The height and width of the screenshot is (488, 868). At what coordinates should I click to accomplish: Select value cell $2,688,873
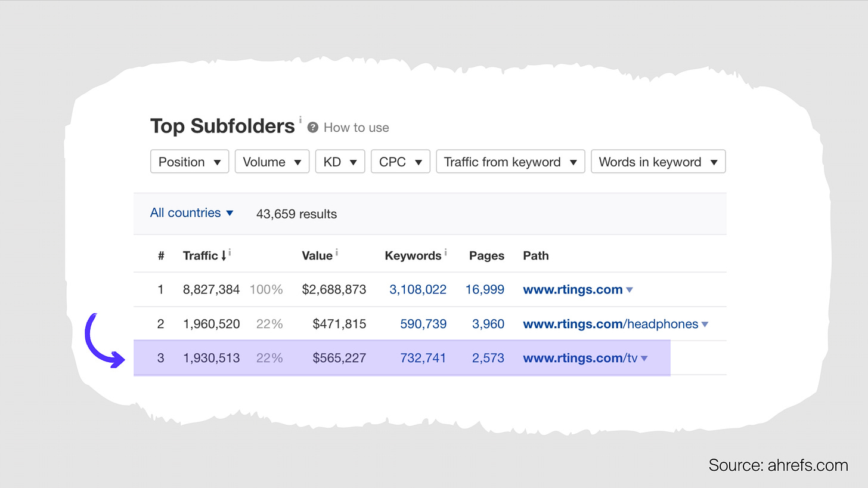(334, 289)
